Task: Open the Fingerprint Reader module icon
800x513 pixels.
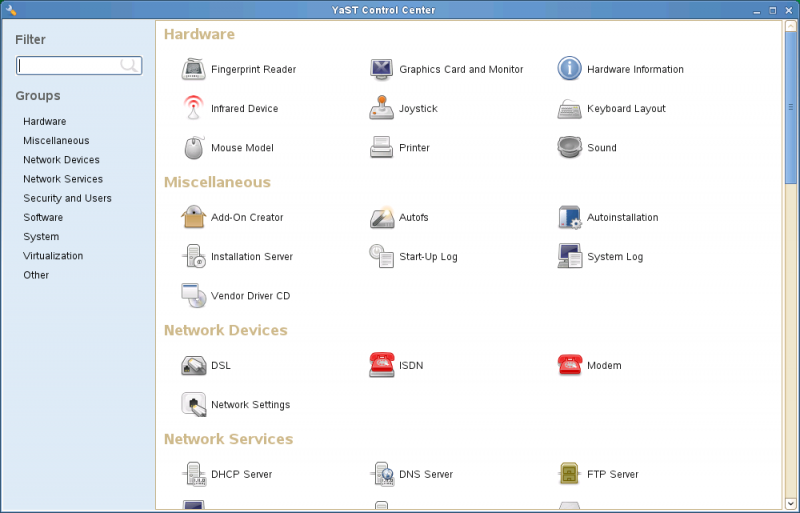Action: [x=194, y=69]
